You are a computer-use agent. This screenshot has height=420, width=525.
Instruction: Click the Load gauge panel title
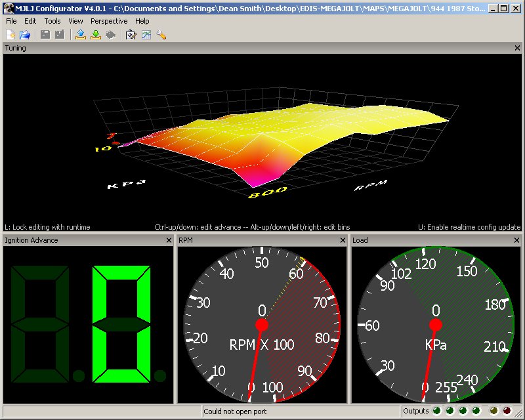pyautogui.click(x=359, y=240)
